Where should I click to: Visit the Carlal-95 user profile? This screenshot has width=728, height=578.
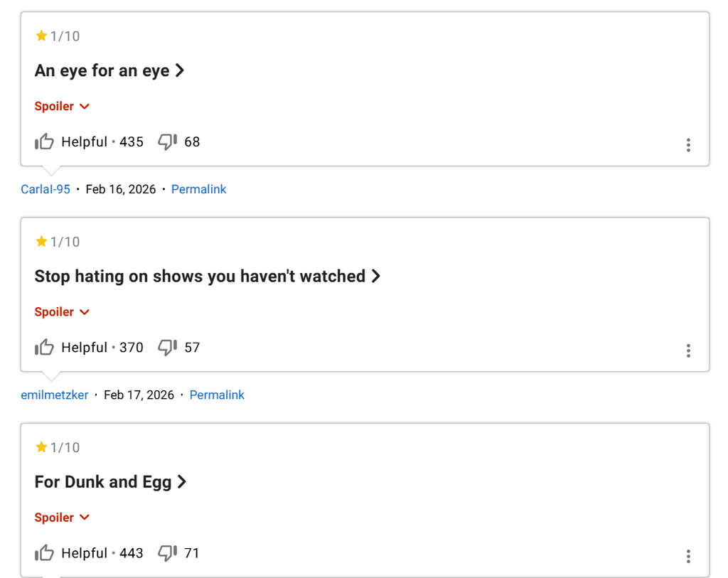coord(45,189)
